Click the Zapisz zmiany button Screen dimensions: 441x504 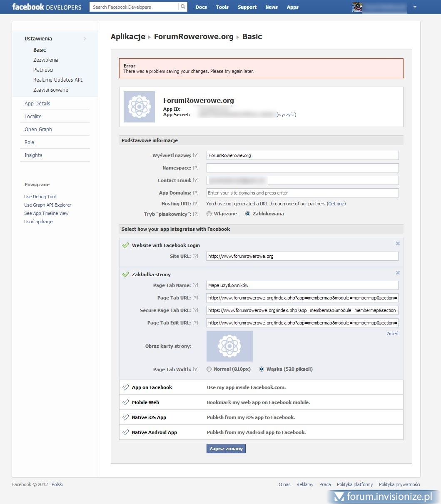click(226, 449)
